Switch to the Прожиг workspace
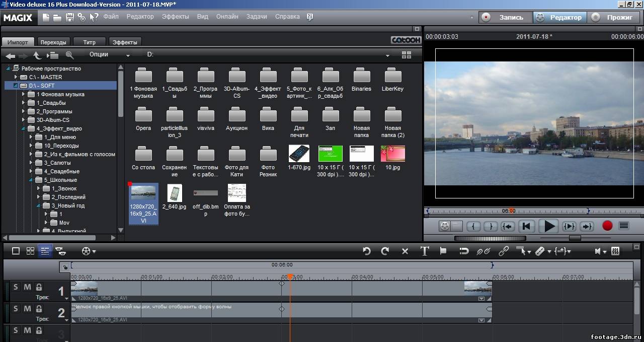The height and width of the screenshot is (342, 644). [614, 17]
